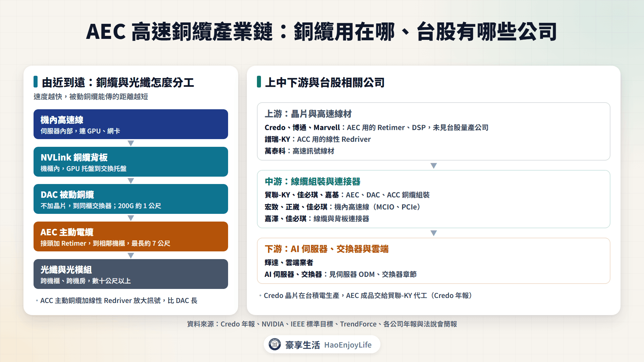Click the 資料來源 source line
Viewport: 644px width, 362px height.
tap(322, 324)
